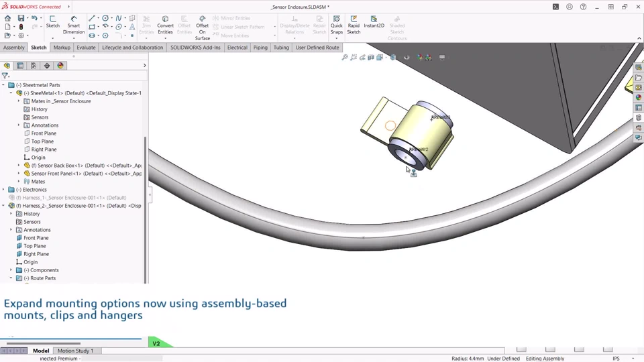Expand Sensor Front Panel<1> node
The width and height of the screenshot is (644, 362).
[x=19, y=174]
